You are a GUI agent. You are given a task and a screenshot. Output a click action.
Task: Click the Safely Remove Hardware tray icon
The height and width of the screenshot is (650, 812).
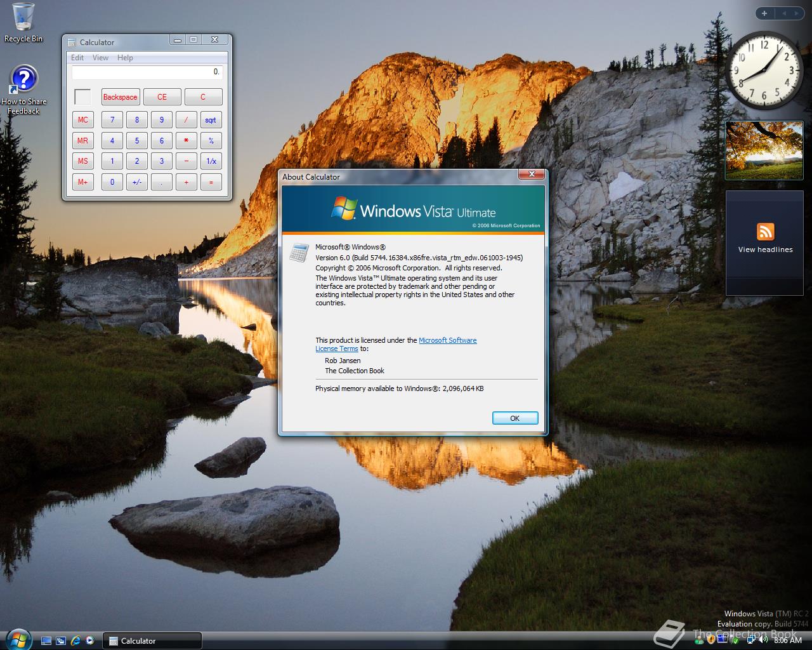pos(735,640)
